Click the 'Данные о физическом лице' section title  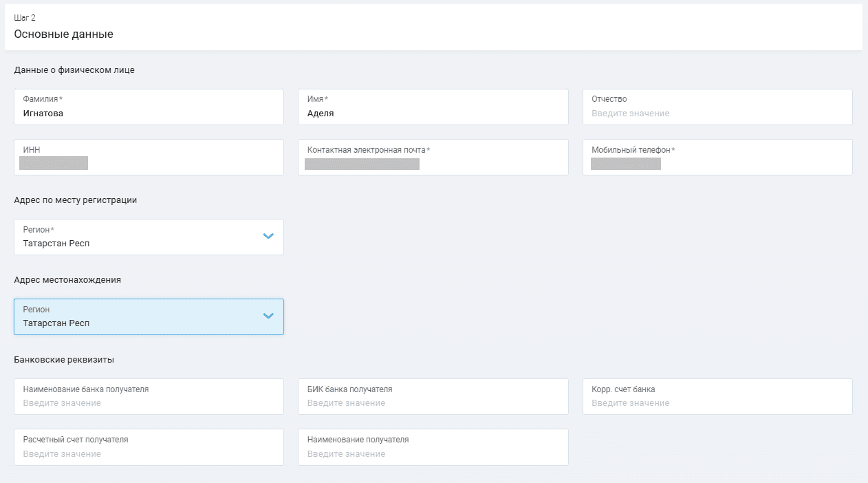[x=74, y=69]
